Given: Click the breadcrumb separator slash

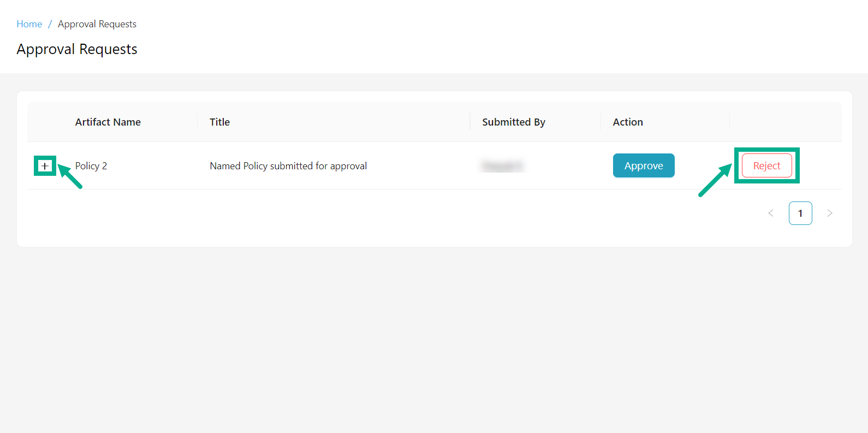Looking at the screenshot, I should (49, 23).
